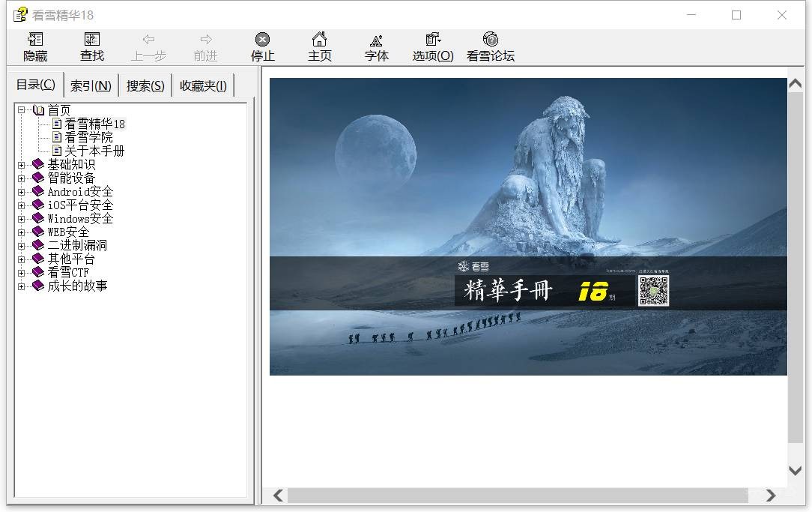Click the 隐藏 (Hide) toolbar icon
This screenshot has width=812, height=512.
coord(35,40)
